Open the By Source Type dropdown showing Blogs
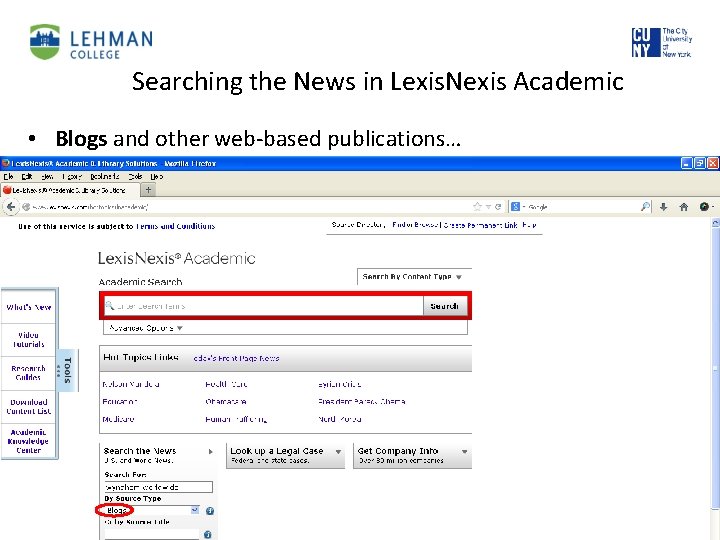Viewport: 720px width, 540px height. (152, 510)
